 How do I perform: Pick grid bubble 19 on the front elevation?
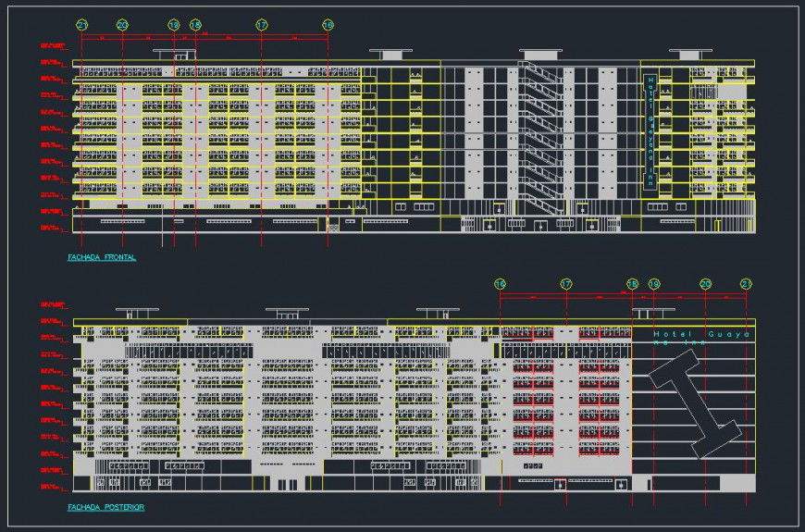pyautogui.click(x=174, y=25)
